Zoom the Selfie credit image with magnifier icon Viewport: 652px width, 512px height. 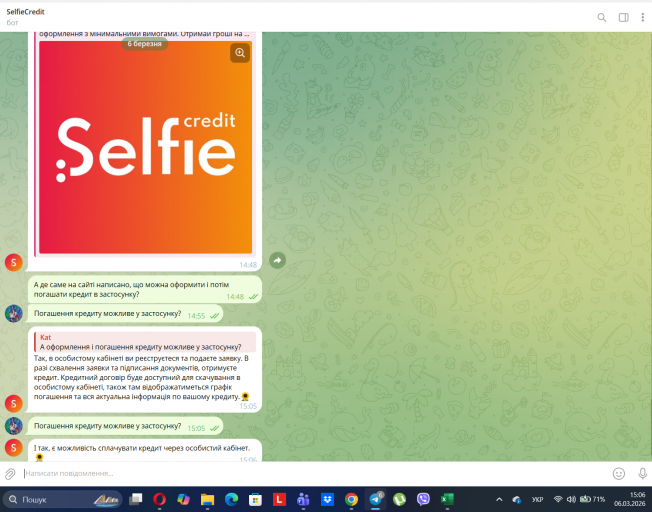[240, 53]
